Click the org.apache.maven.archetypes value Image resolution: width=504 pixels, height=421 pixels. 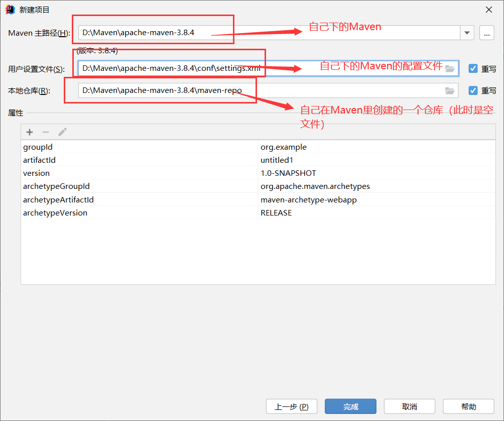point(376,186)
